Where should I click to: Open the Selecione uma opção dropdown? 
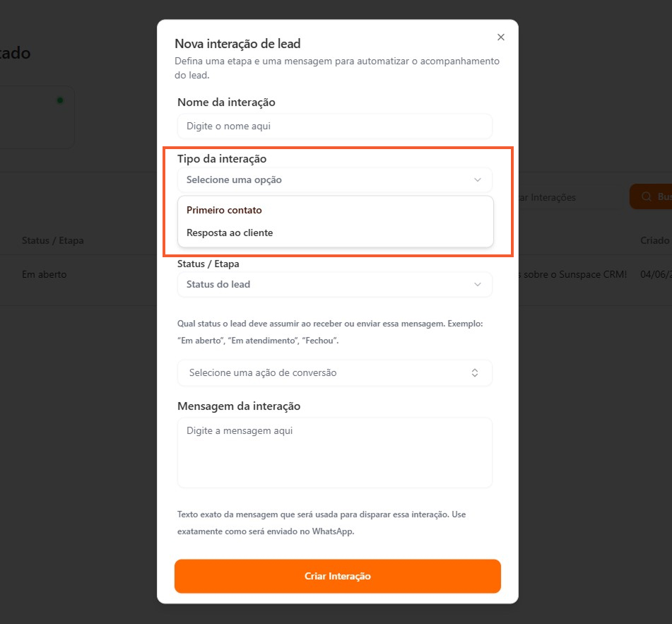coord(334,180)
